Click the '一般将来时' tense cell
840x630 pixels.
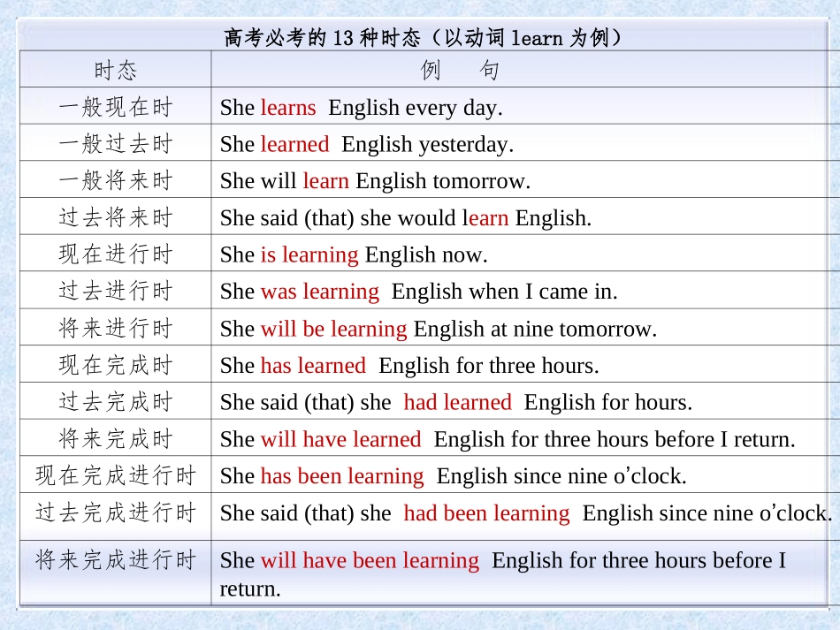116,180
